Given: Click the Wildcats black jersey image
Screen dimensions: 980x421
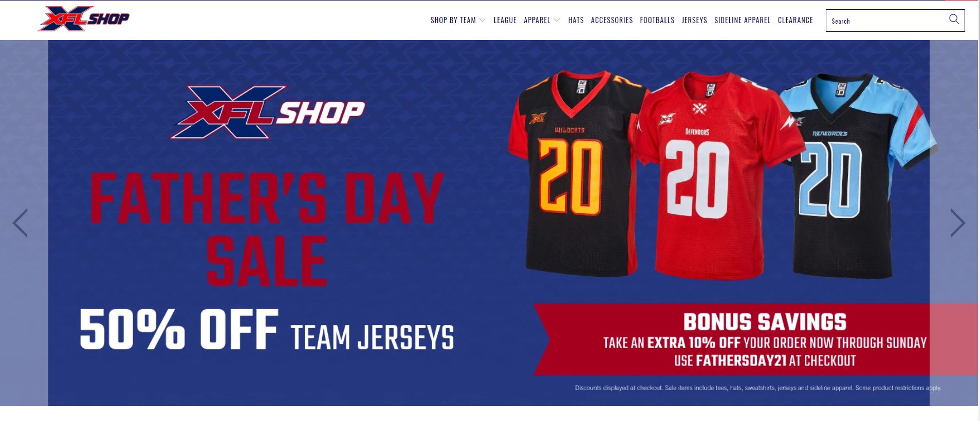Looking at the screenshot, I should tap(573, 175).
